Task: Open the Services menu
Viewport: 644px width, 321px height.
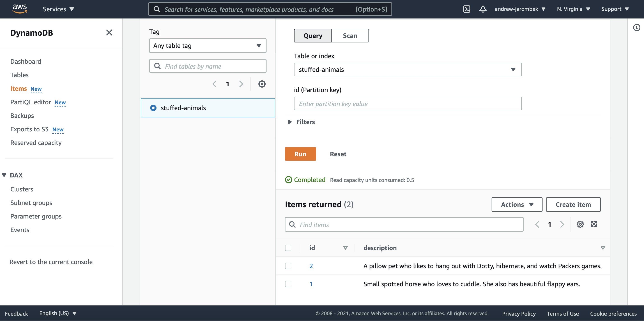Action: [x=58, y=9]
